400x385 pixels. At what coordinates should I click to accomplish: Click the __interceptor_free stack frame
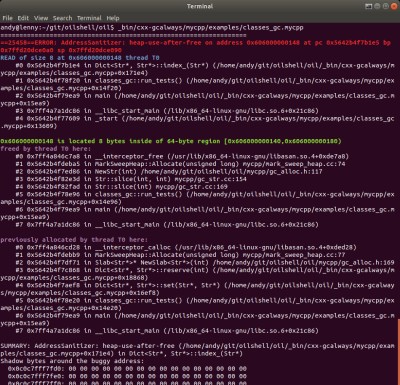182,156
